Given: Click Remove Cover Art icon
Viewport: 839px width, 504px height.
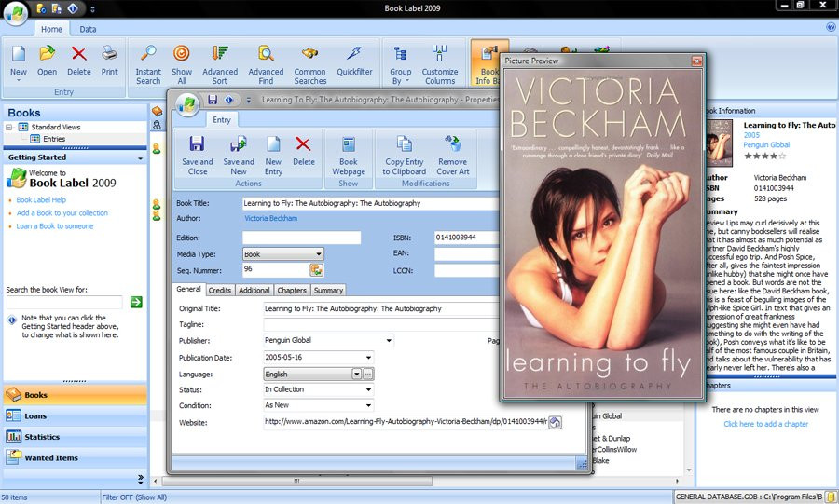Looking at the screenshot, I should (x=453, y=155).
